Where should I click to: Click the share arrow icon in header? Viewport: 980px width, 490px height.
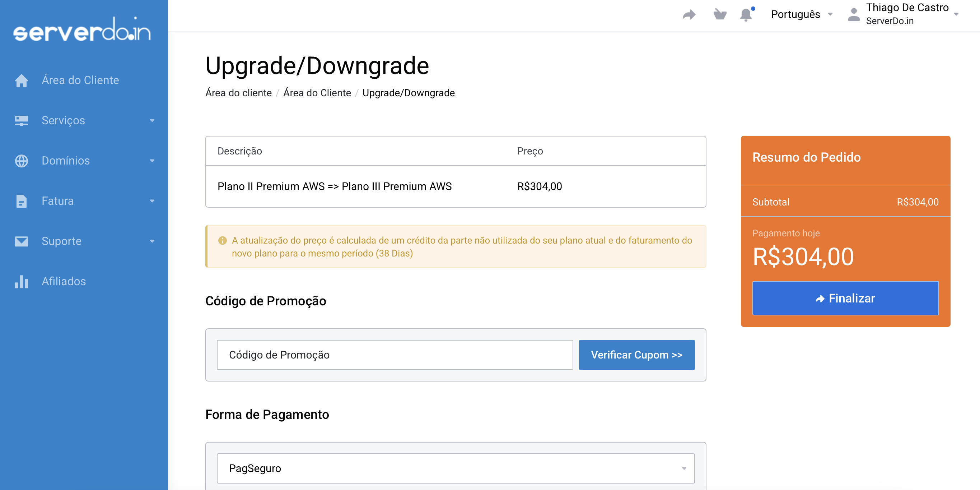(689, 14)
